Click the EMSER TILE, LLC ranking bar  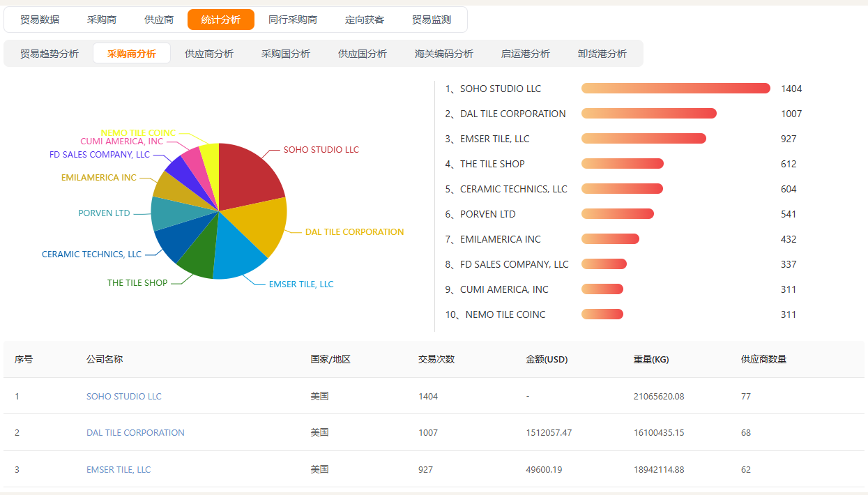pyautogui.click(x=644, y=139)
